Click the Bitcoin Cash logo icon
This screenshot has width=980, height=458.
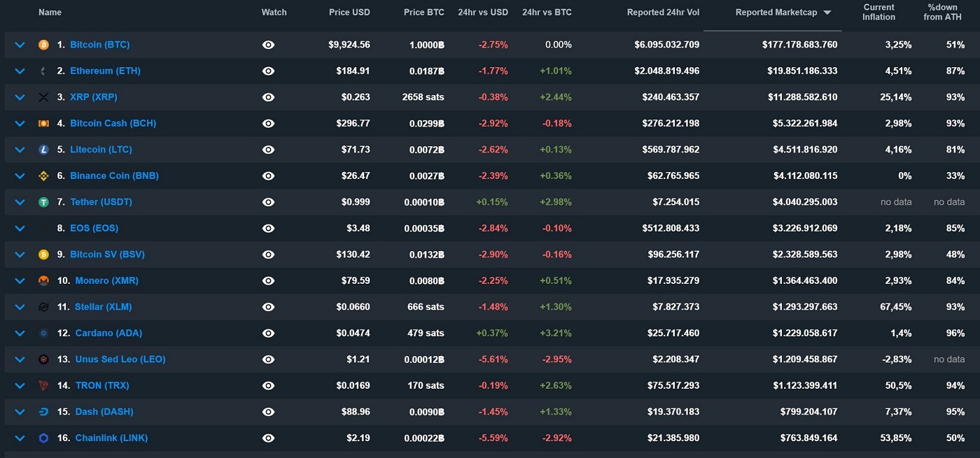pyautogui.click(x=43, y=123)
